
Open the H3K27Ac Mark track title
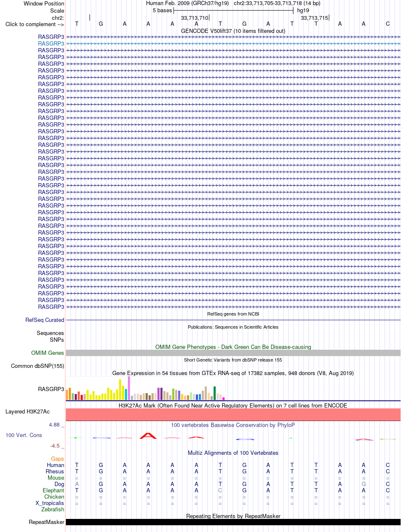(x=233, y=405)
